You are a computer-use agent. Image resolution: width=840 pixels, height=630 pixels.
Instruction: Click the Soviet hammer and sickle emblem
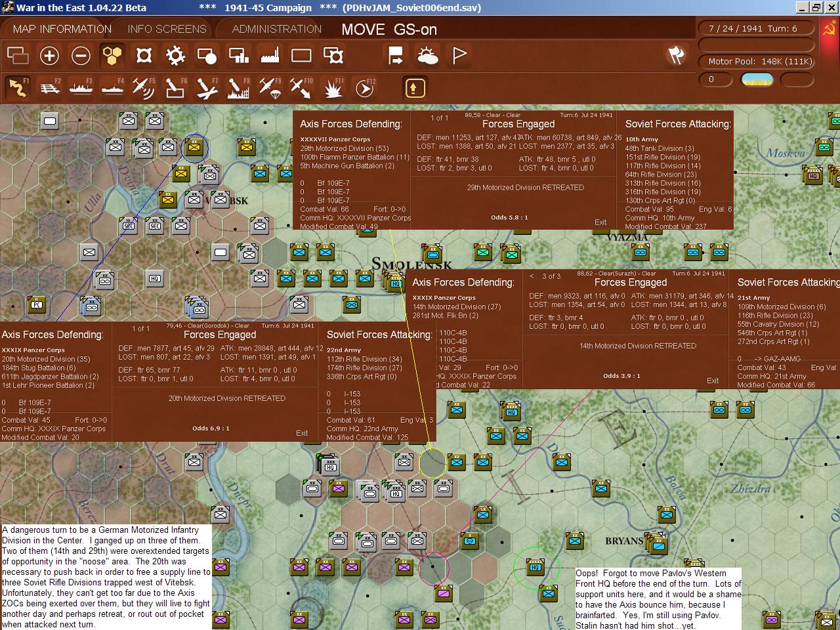click(x=830, y=29)
